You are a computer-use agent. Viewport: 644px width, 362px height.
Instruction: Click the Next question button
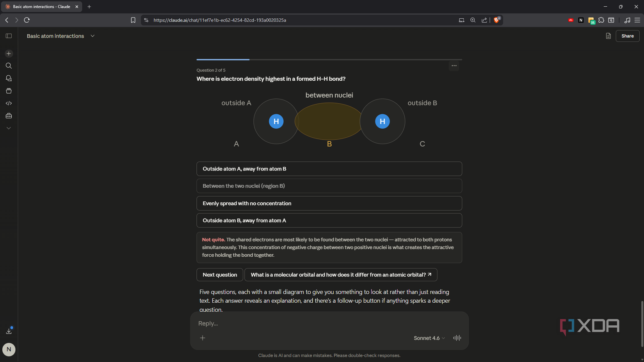pos(220,275)
